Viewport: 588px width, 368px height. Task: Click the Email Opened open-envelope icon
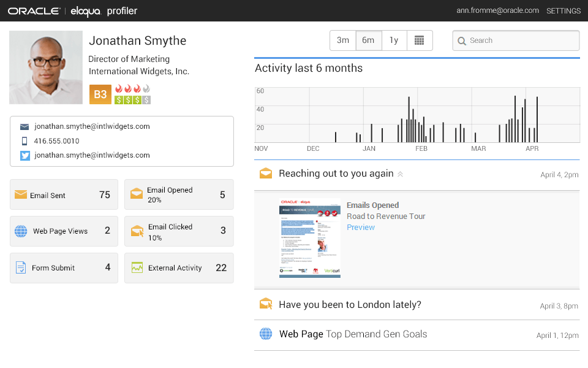point(137,193)
